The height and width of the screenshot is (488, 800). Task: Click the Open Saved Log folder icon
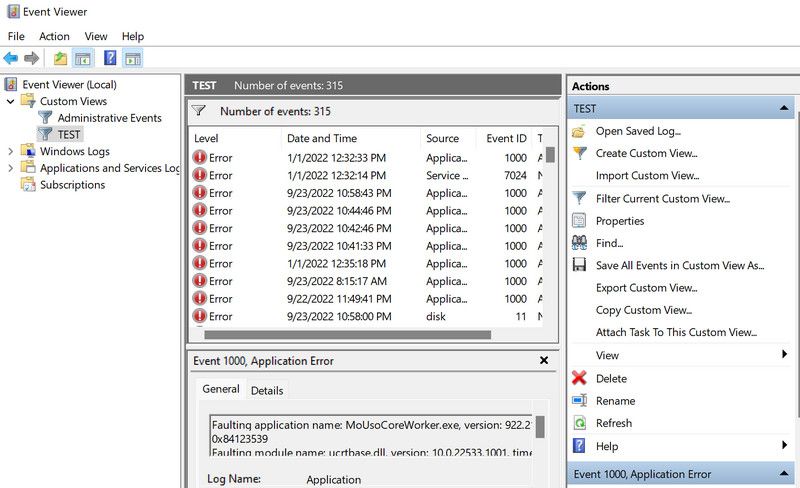coord(579,131)
